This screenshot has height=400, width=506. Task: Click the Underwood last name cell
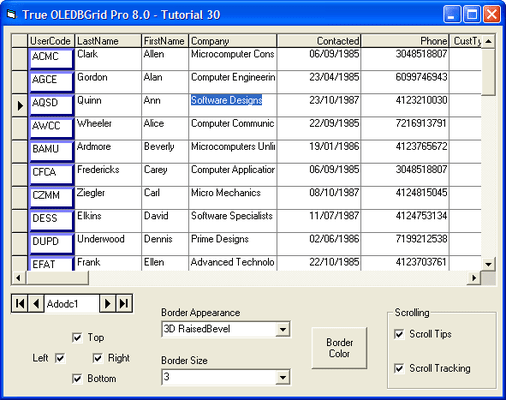108,244
